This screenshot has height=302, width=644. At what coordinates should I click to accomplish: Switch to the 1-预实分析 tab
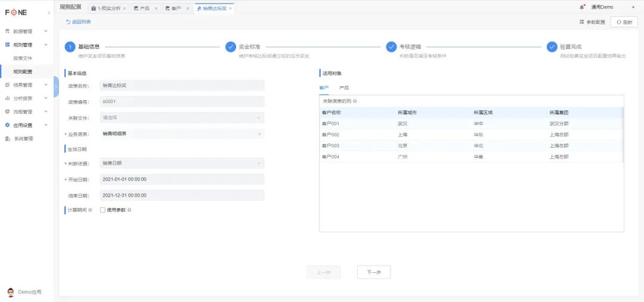click(x=109, y=8)
